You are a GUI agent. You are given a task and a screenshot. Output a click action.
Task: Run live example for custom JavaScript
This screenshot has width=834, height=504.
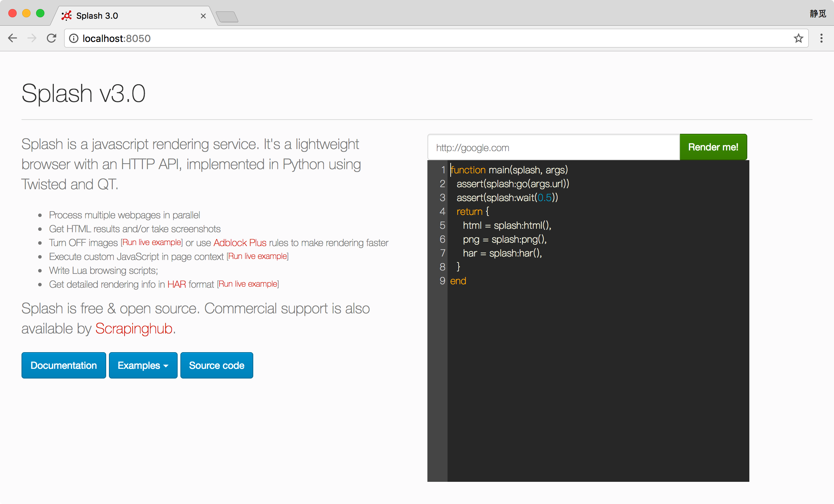click(258, 256)
